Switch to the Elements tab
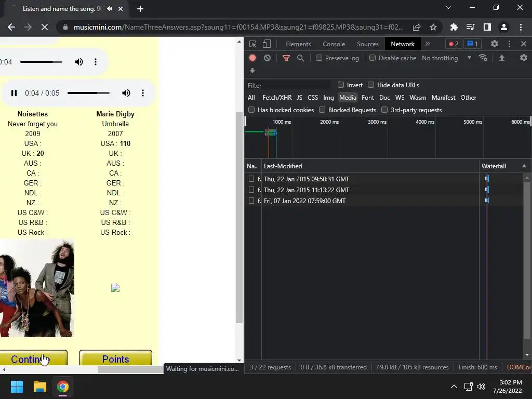Screen dimensions: 532x399 [298, 44]
